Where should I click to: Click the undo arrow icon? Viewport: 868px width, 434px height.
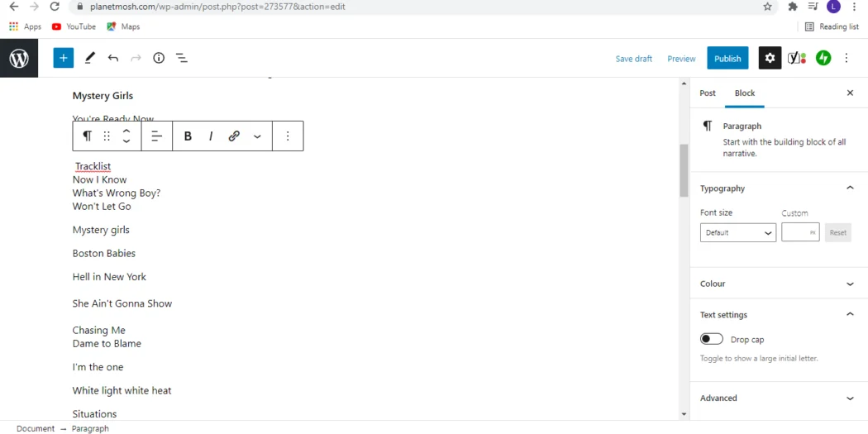(x=113, y=58)
